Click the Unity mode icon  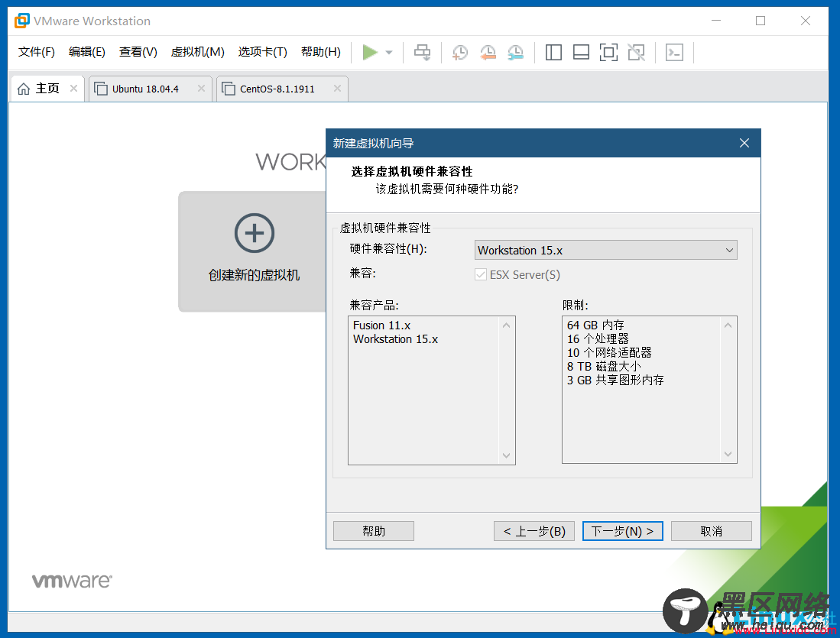(x=637, y=53)
